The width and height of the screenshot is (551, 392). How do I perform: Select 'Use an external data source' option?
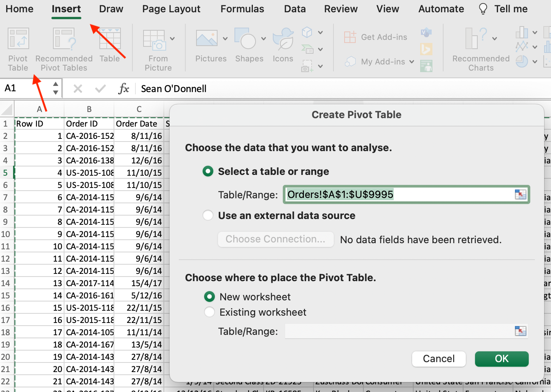coord(208,216)
